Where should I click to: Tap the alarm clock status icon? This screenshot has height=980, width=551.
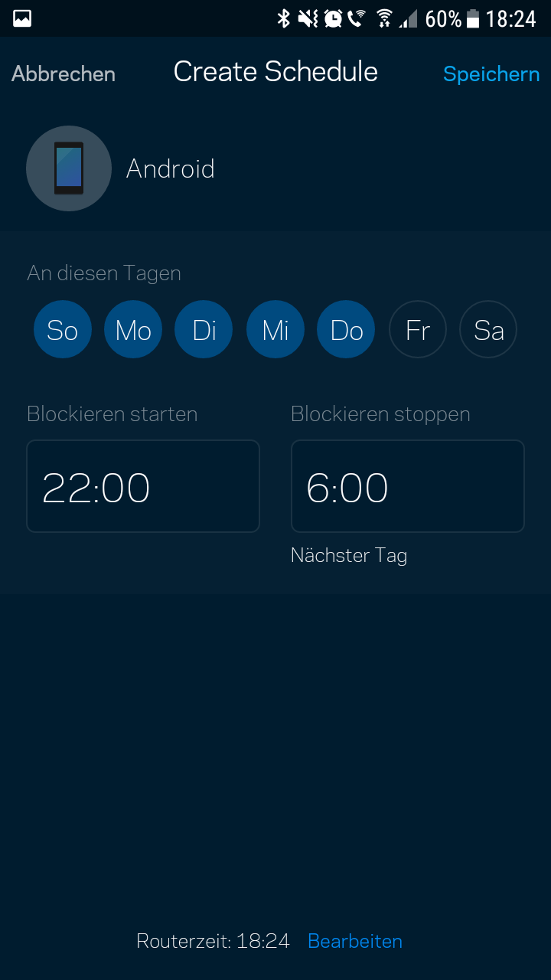point(333,18)
